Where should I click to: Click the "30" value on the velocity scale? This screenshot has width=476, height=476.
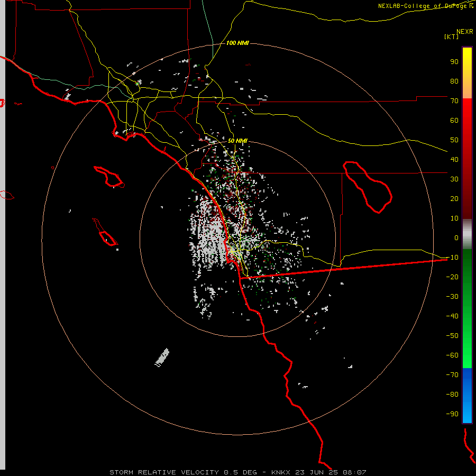pos(454,179)
